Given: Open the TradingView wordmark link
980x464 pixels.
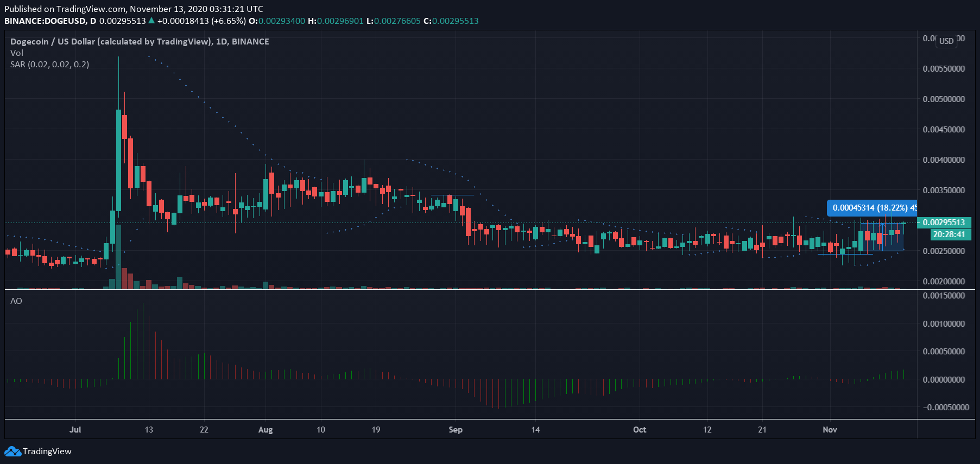Looking at the screenshot, I should tap(47, 451).
